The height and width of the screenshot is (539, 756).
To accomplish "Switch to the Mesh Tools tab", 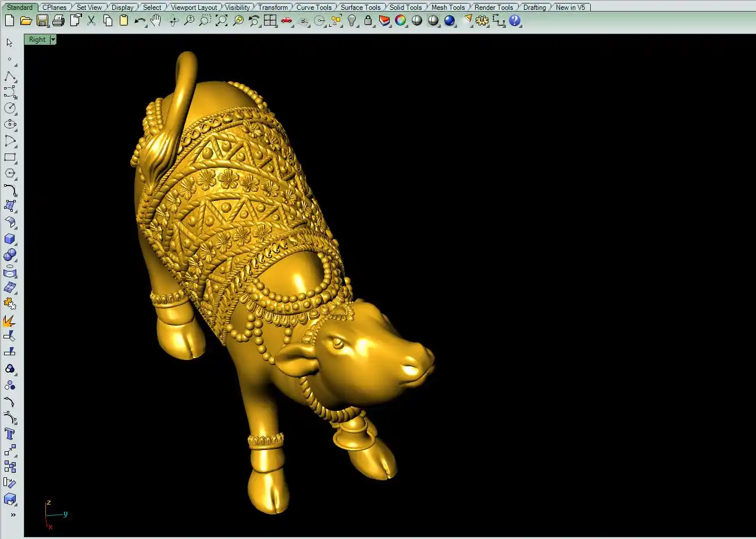I will (448, 8).
